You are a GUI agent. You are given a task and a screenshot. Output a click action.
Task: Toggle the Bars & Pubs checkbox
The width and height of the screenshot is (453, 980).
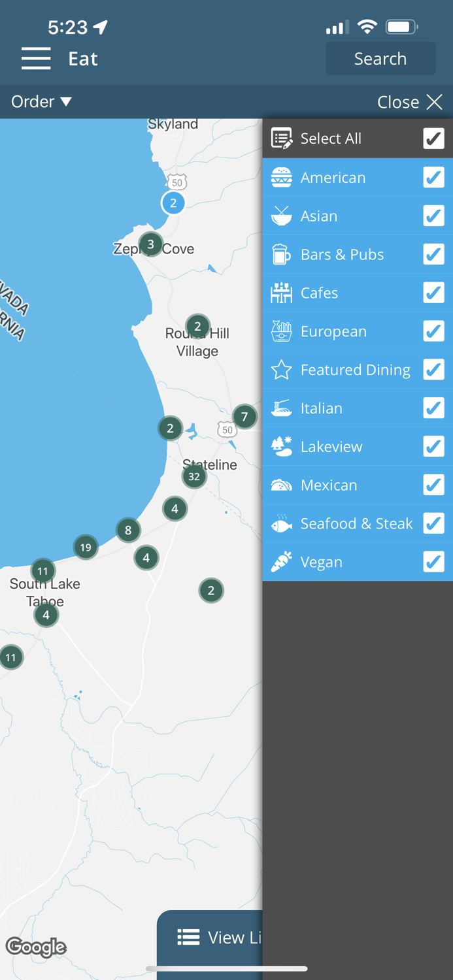pyautogui.click(x=433, y=254)
